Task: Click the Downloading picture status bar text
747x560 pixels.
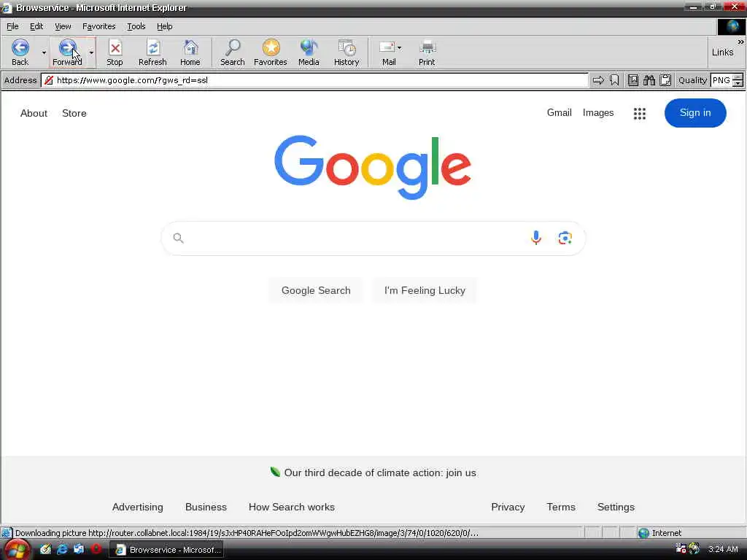Action: pos(247,533)
